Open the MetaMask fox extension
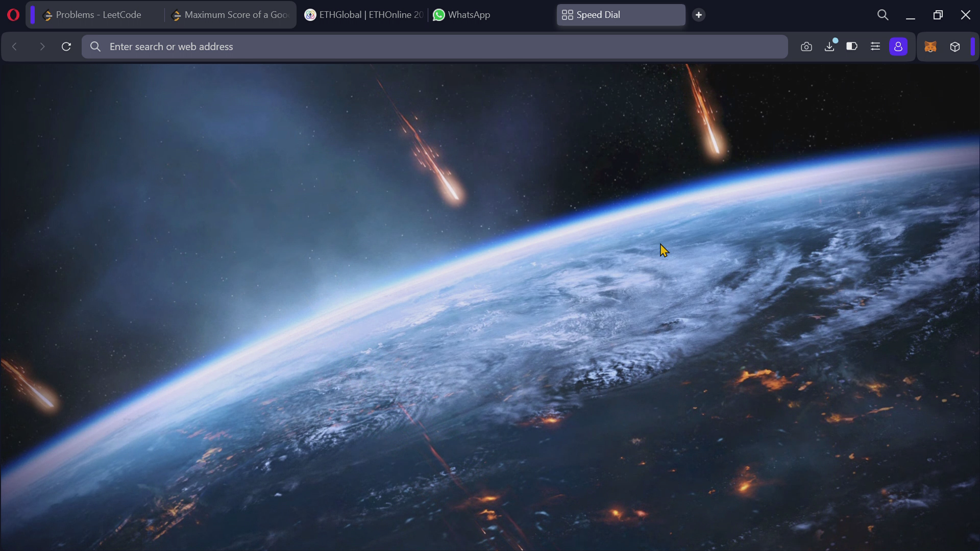 click(x=931, y=47)
